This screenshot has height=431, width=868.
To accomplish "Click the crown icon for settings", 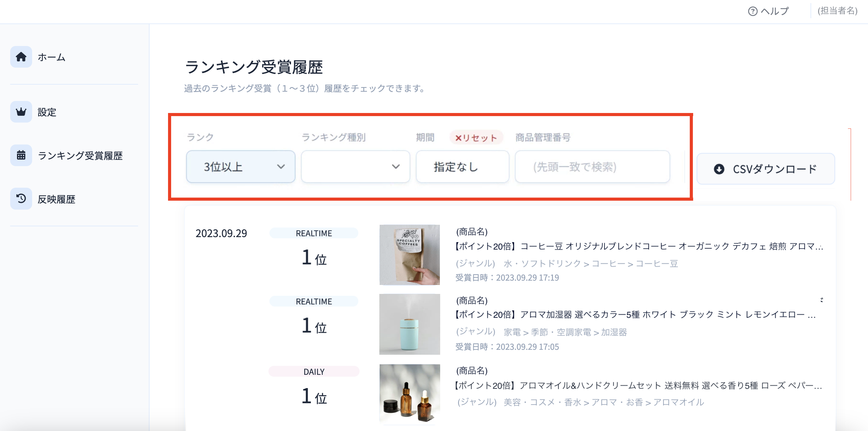I will tap(21, 112).
